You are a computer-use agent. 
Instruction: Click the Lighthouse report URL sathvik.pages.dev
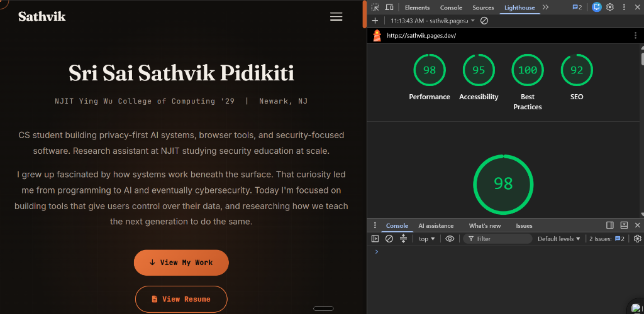(x=421, y=36)
